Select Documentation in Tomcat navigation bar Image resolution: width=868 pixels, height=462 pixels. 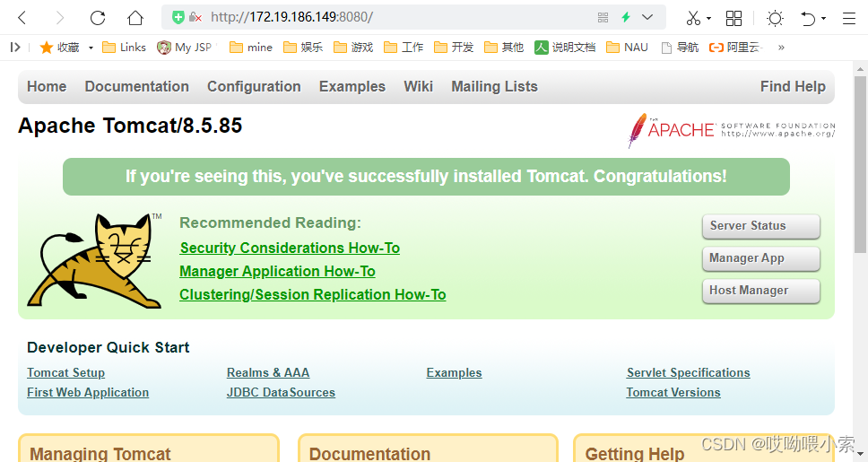click(x=136, y=86)
